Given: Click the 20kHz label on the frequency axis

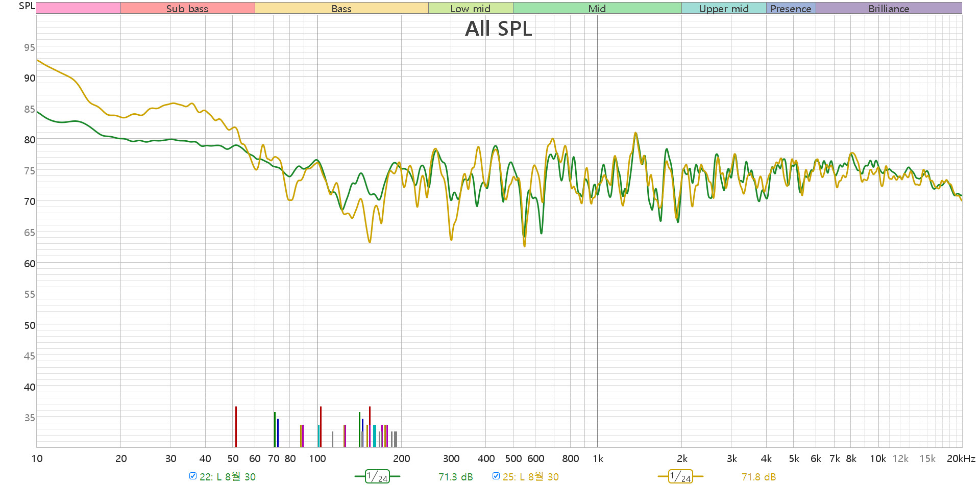Looking at the screenshot, I should (961, 458).
